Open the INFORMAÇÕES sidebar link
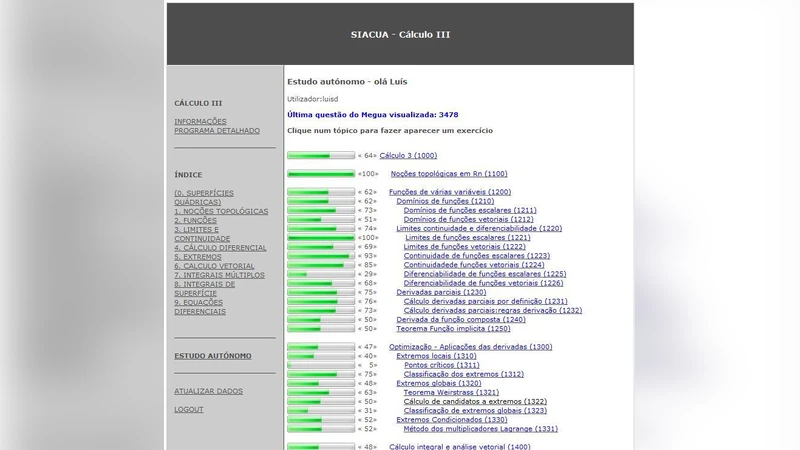This screenshot has width=800, height=450. pyautogui.click(x=200, y=122)
